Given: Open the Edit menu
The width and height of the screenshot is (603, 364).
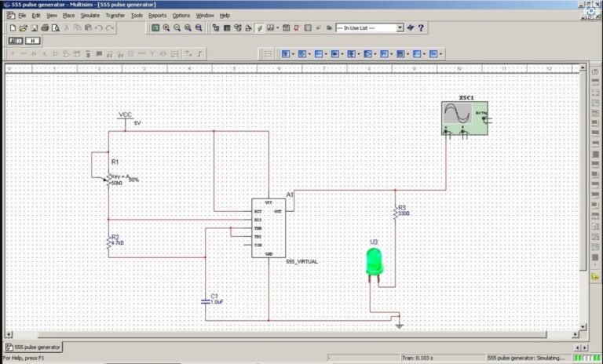Looking at the screenshot, I should (x=36, y=16).
